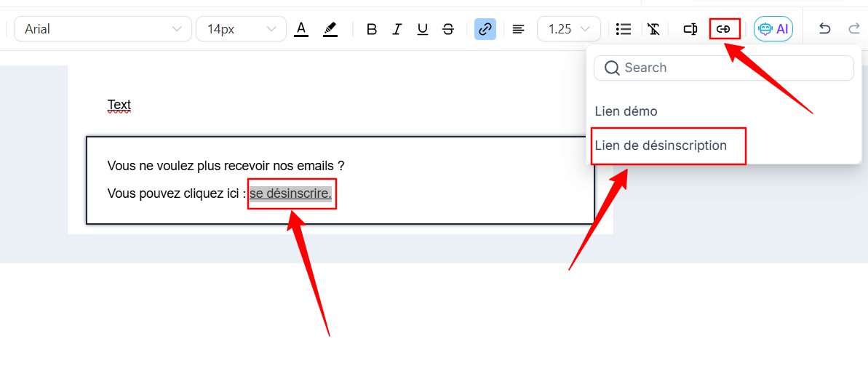Click the active hyperlink icon
This screenshot has width=868, height=384.
click(485, 29)
